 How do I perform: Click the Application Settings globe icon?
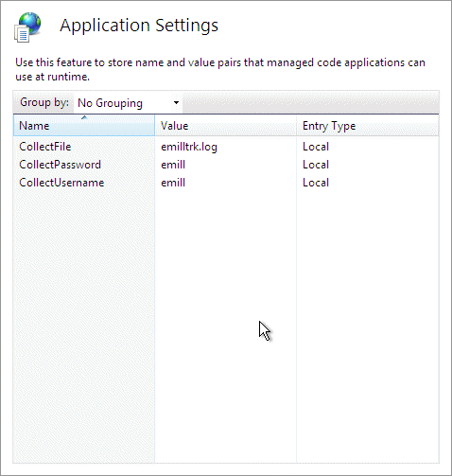point(27,27)
